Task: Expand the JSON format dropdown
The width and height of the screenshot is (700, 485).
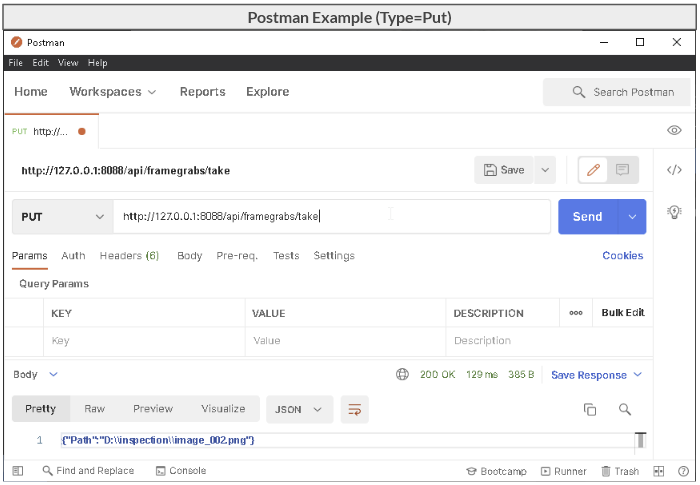Action: click(299, 409)
